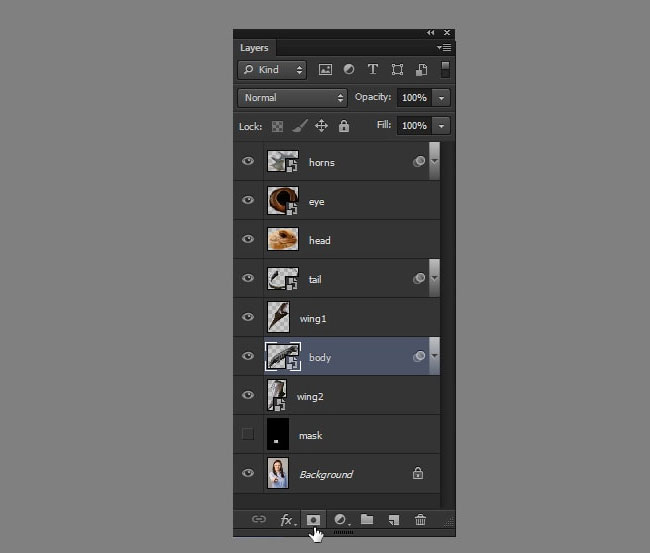Select the mask layer thumbnail
650x553 pixels.
click(278, 434)
